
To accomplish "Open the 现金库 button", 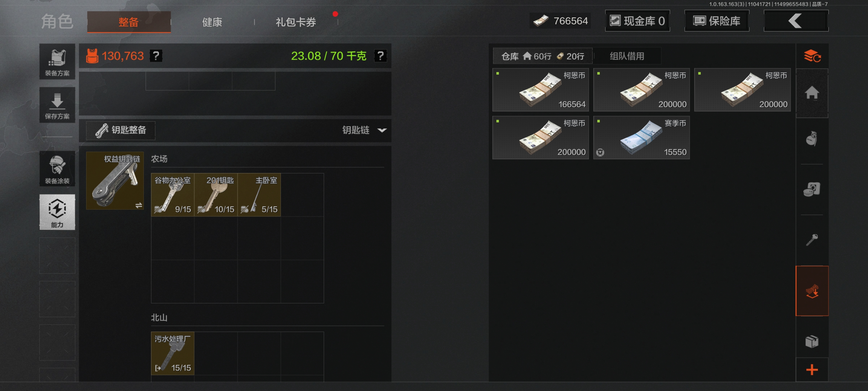I will [638, 21].
